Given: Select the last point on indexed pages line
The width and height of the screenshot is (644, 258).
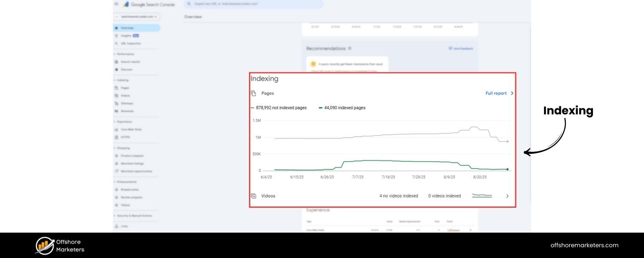Looking at the screenshot, I should [x=507, y=169].
